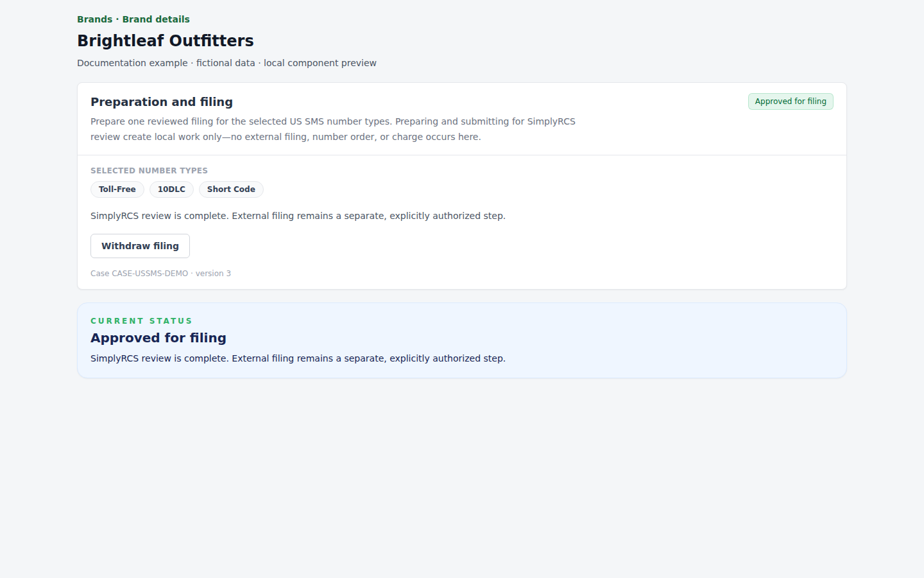Select the Toll-Free number type chip
The image size is (924, 578).
click(x=117, y=189)
